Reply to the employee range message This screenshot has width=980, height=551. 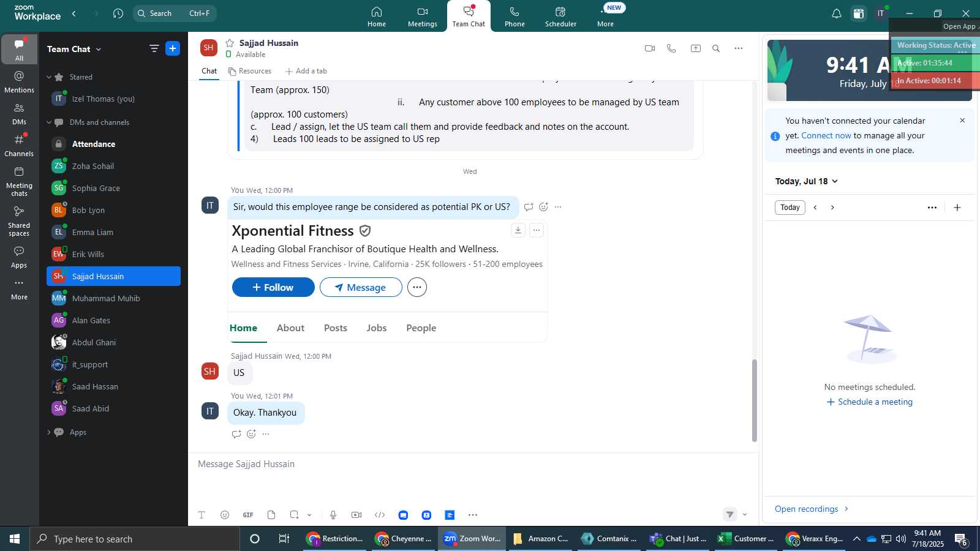(529, 207)
